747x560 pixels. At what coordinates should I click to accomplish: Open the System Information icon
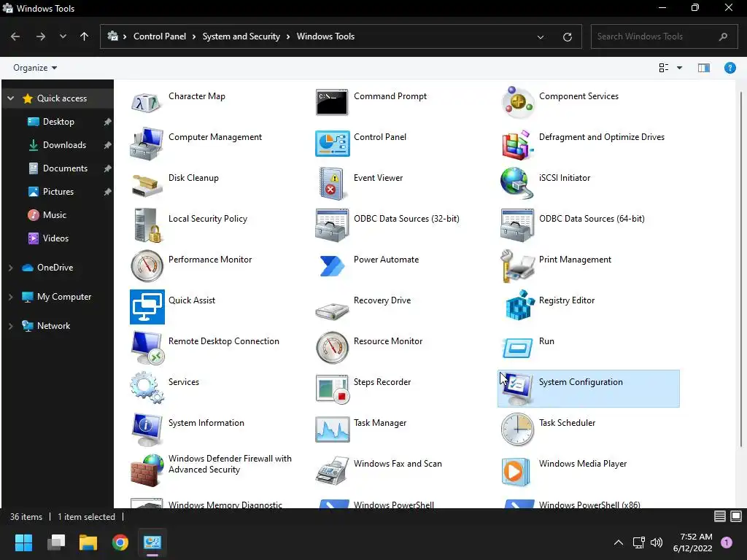(147, 429)
